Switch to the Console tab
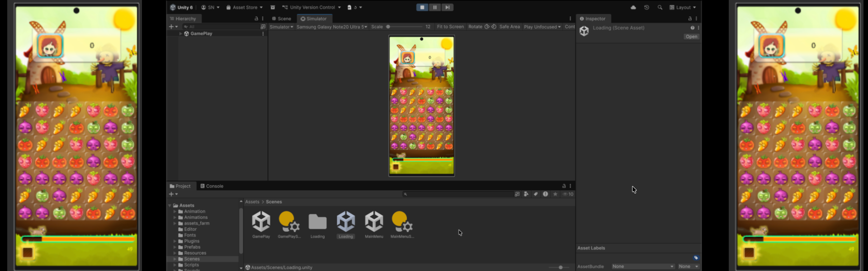868x271 pixels. [212, 186]
